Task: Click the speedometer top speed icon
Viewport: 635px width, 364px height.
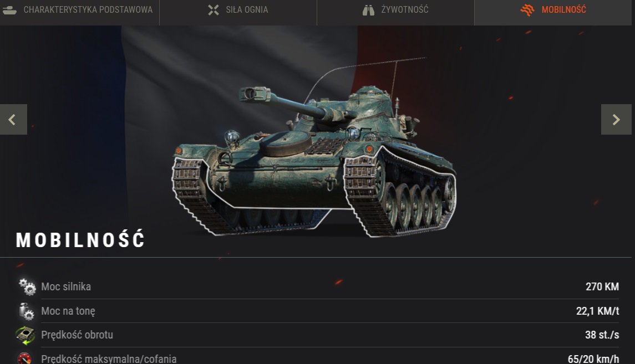Action: coord(24,358)
